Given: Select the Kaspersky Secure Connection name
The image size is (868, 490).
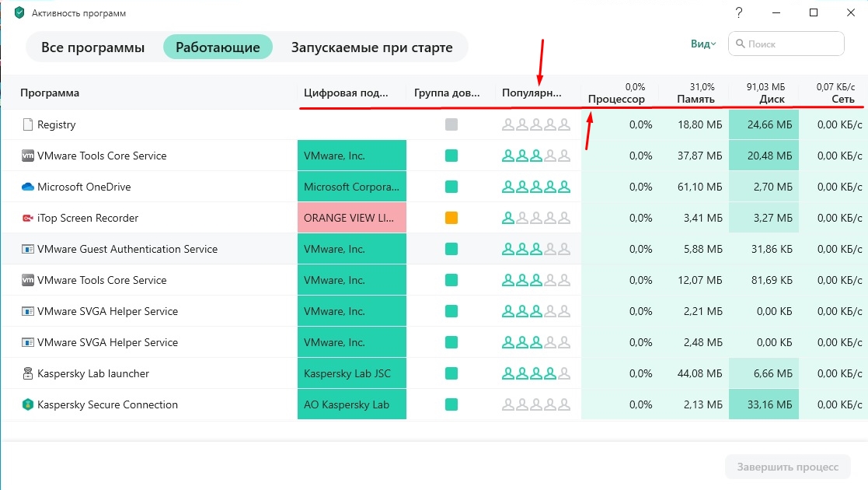Looking at the screenshot, I should [x=107, y=404].
